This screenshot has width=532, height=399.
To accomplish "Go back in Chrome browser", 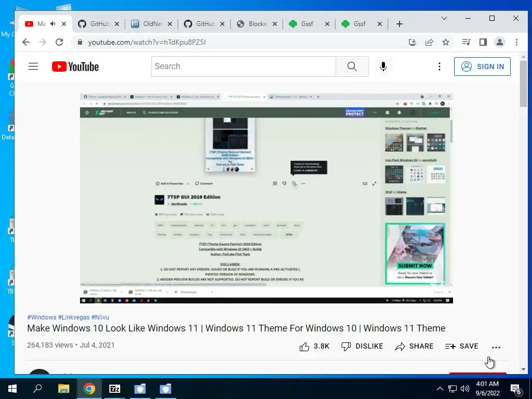I will point(26,42).
